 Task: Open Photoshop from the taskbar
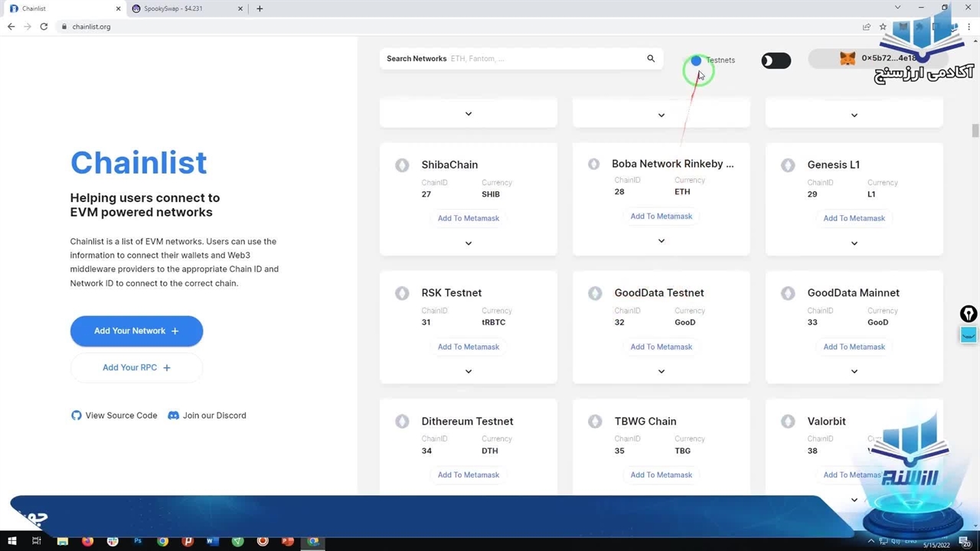(x=138, y=541)
